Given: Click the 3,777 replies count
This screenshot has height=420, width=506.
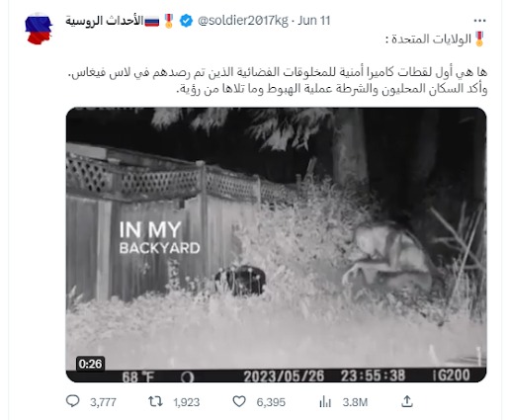Looking at the screenshot, I should [103, 402].
